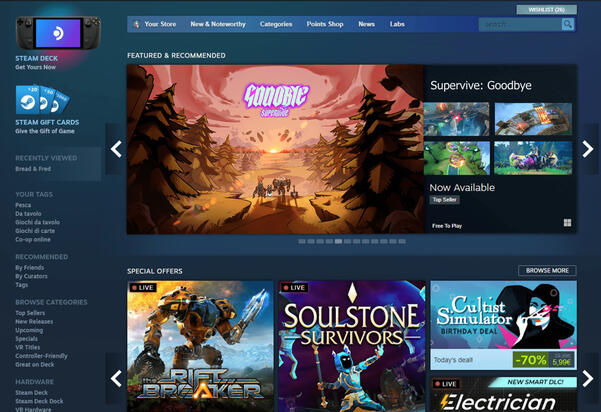Viewport: 601px width, 412px height.
Task: View bottom-left Supervive screenshot thumbnail
Action: coord(456,158)
